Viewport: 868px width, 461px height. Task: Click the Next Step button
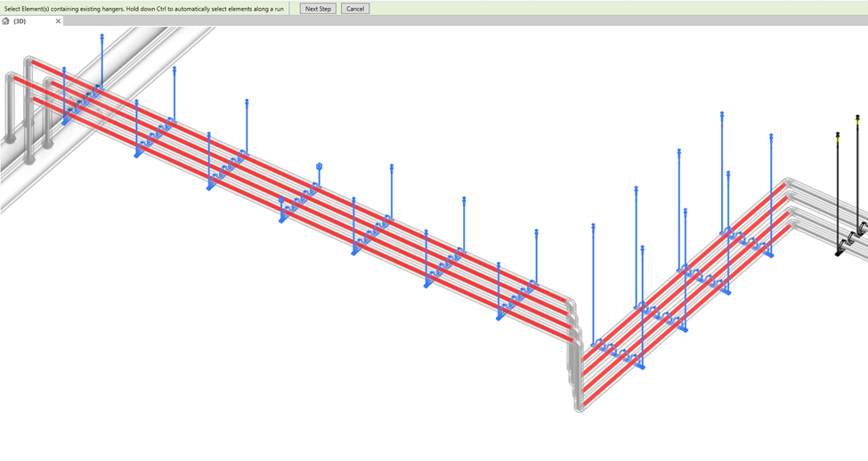[x=318, y=9]
